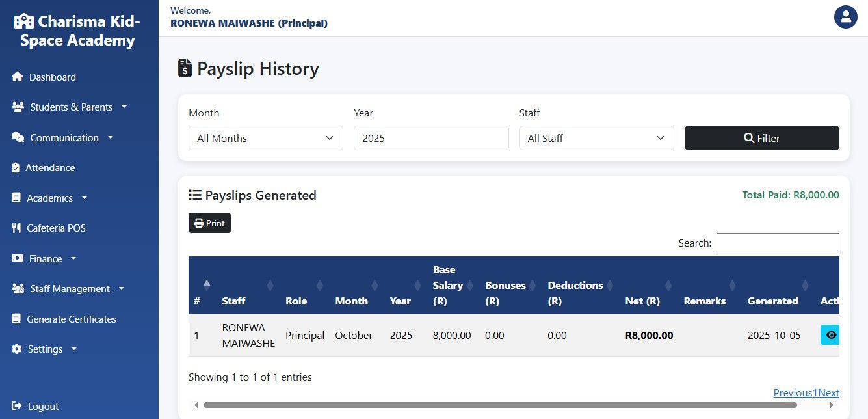Click the Attendance clipboard icon
Image resolution: width=868 pixels, height=419 pixels.
[16, 168]
